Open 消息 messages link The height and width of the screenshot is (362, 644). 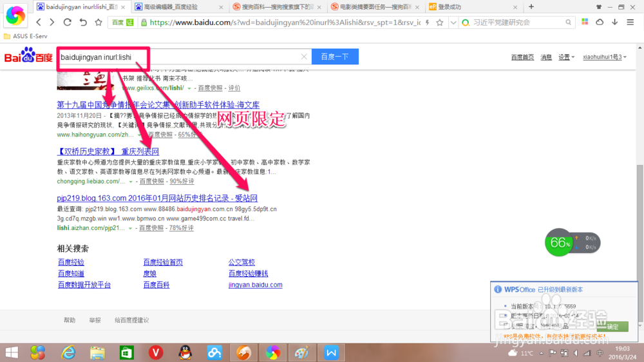point(546,57)
